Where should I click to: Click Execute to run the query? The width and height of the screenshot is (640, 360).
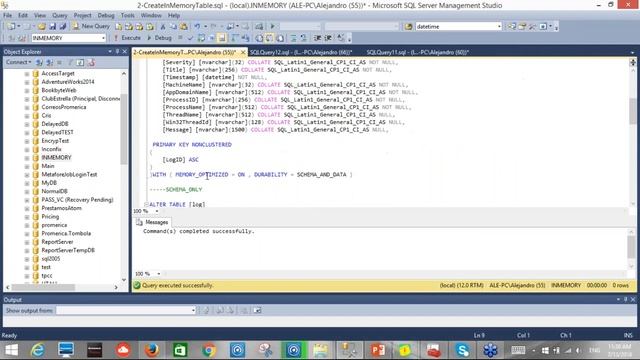[127, 38]
